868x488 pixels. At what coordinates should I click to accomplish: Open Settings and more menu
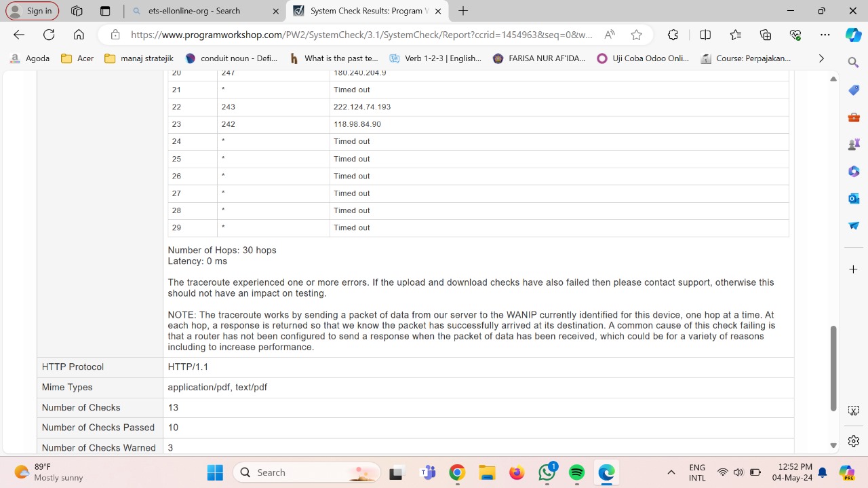825,35
